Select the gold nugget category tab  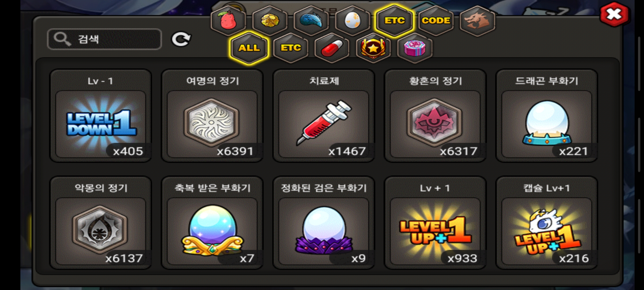[x=270, y=20]
